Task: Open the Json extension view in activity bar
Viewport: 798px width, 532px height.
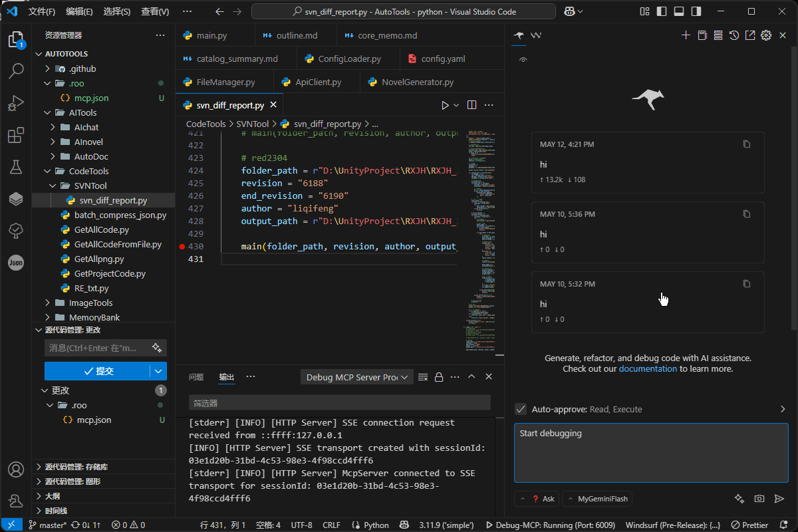Action: click(16, 263)
